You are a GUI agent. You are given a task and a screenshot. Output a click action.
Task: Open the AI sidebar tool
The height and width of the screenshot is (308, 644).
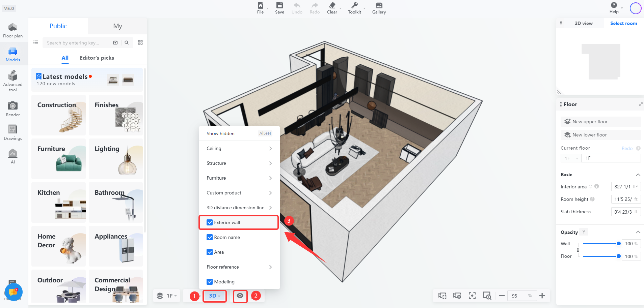[x=13, y=156]
